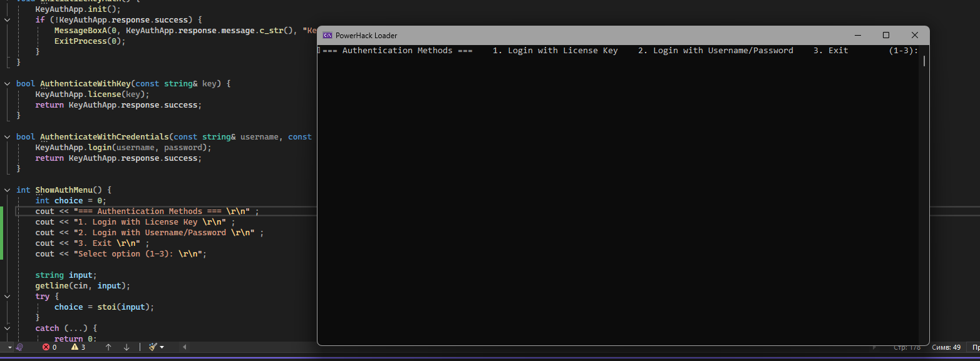Collapse the ShowAuthMenu function
980x361 pixels.
(8, 190)
